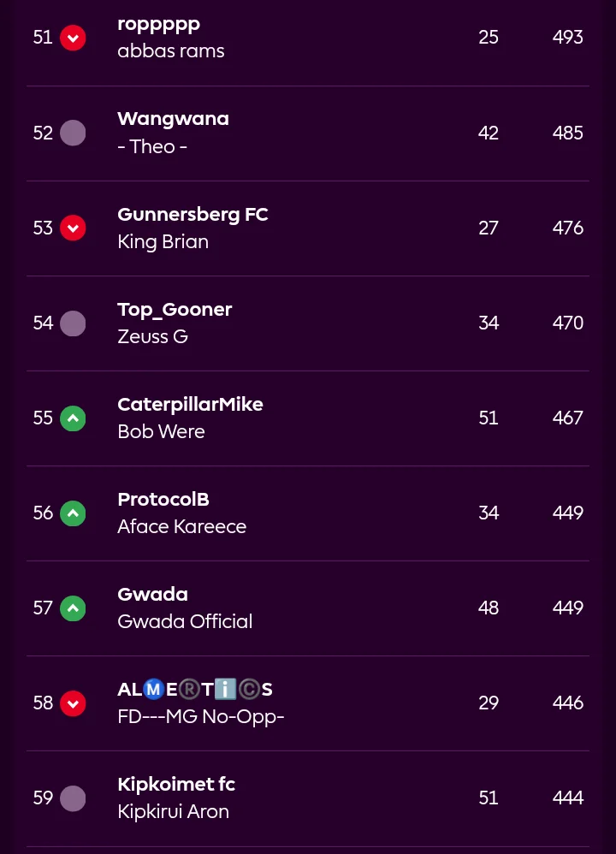Click red down arrow beside rank 51
This screenshot has width=616, height=854.
(x=73, y=38)
